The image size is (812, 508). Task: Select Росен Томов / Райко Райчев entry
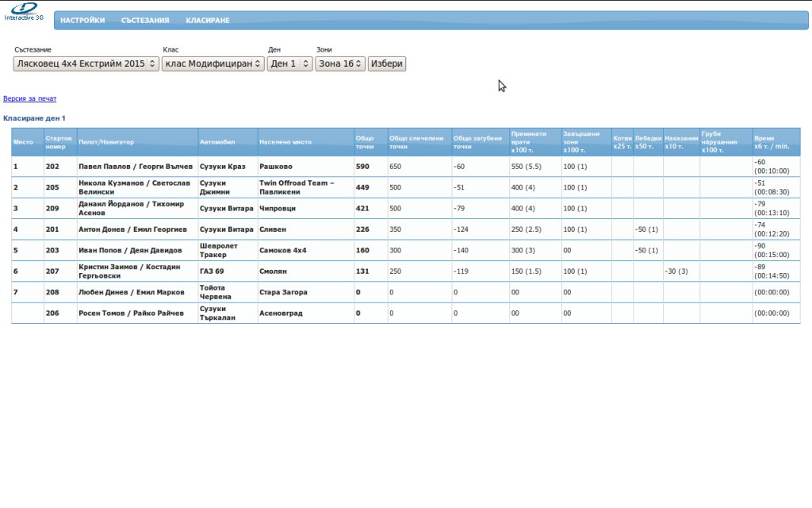pos(131,313)
